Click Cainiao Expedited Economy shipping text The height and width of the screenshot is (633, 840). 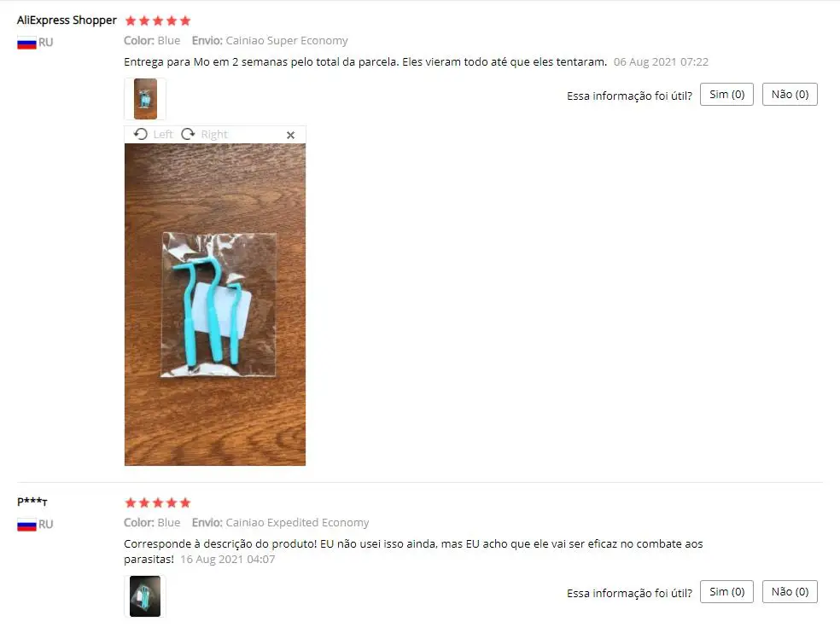point(297,523)
